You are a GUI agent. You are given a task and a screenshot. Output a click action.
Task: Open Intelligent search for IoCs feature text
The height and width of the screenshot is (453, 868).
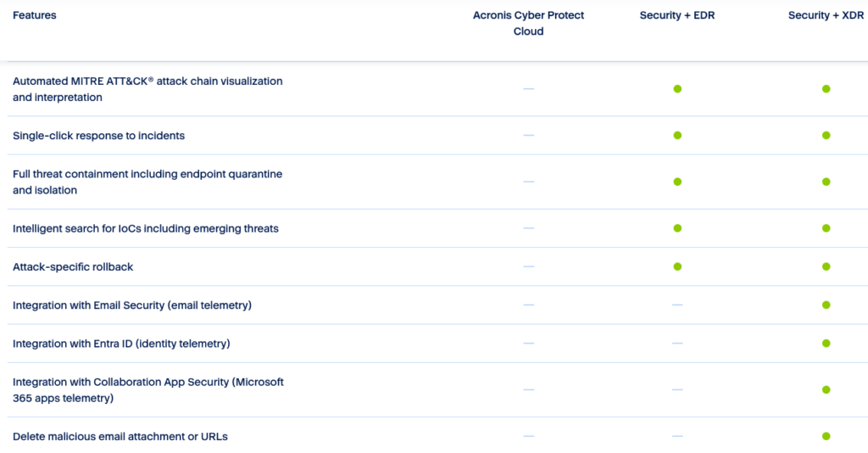point(146,228)
